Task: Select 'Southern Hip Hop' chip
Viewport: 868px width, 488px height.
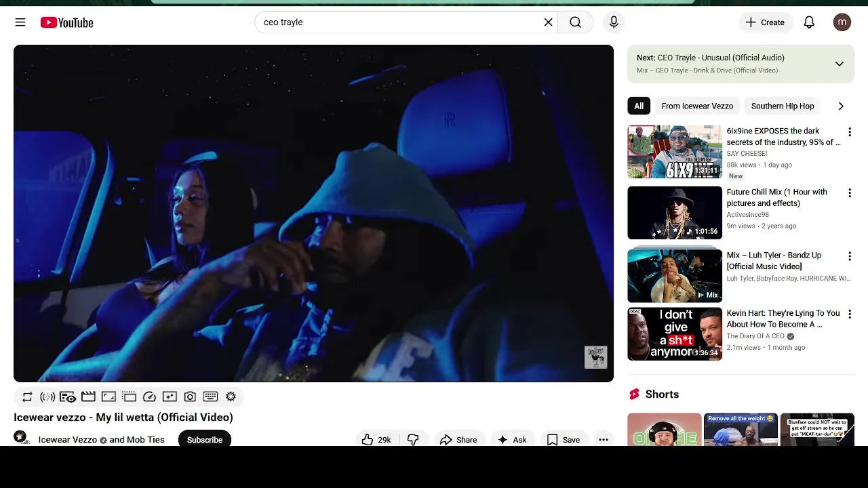Action: (783, 106)
